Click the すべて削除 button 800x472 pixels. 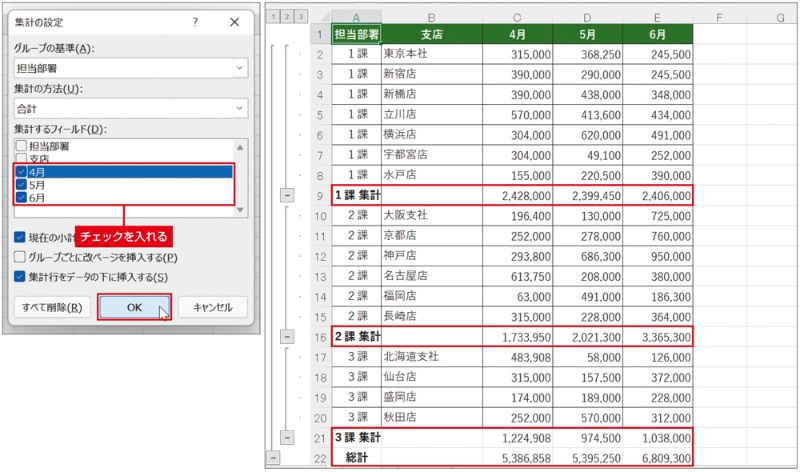pyautogui.click(x=52, y=307)
